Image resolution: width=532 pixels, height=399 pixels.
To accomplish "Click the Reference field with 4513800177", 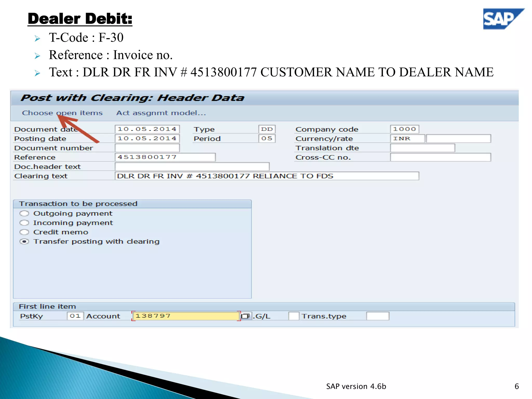I will 165,157.
